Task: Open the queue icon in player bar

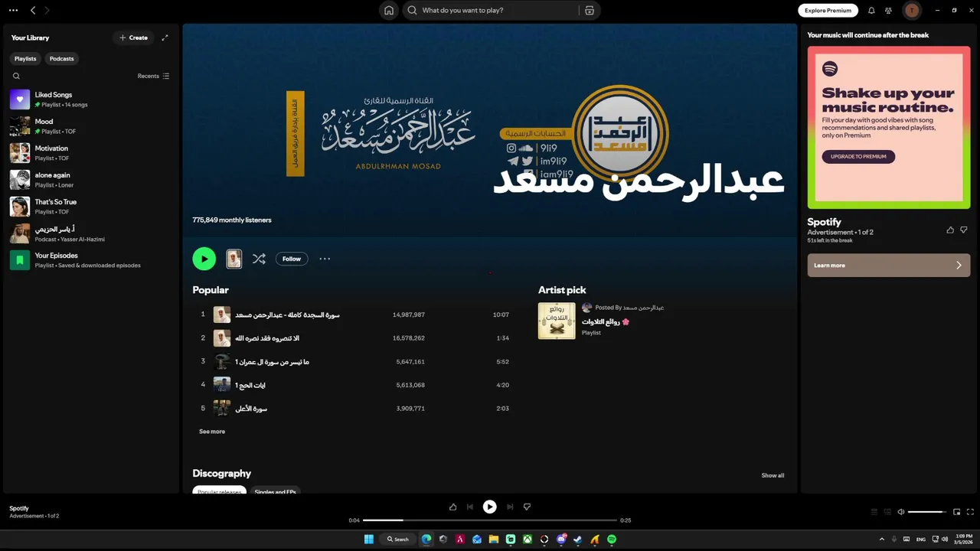Action: 874,512
